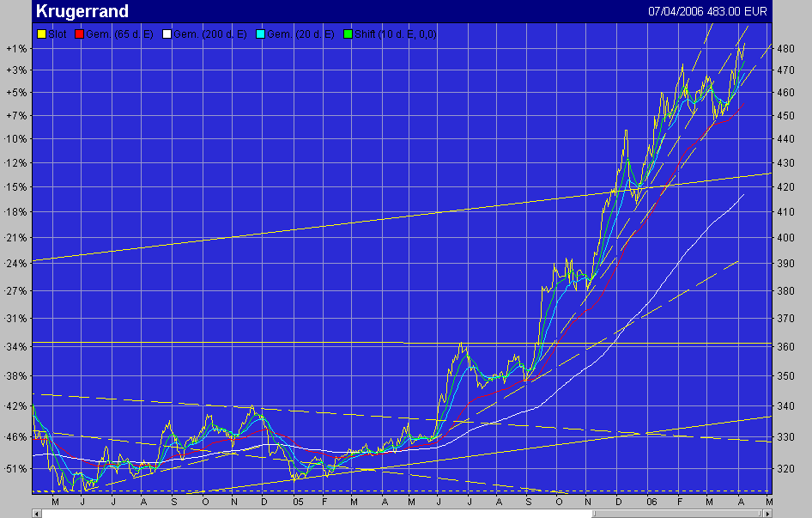Click the green Shift legend swatch

click(348, 34)
